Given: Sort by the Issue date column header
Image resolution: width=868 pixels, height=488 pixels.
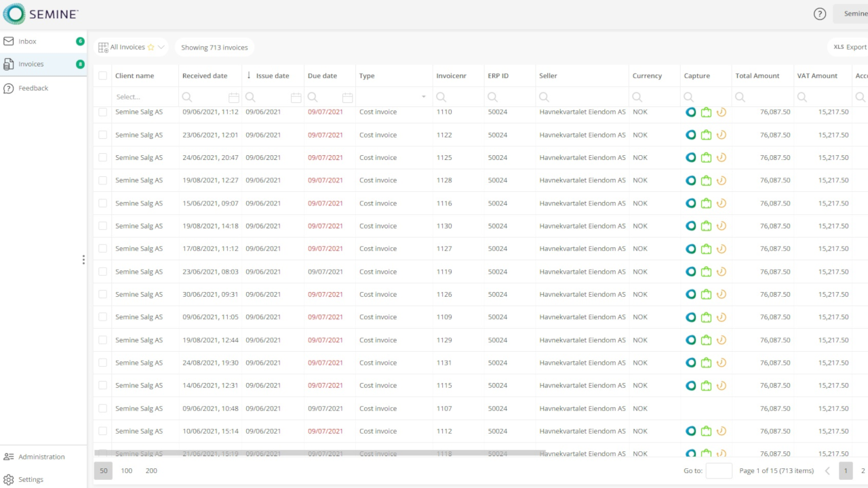Looking at the screenshot, I should (273, 76).
